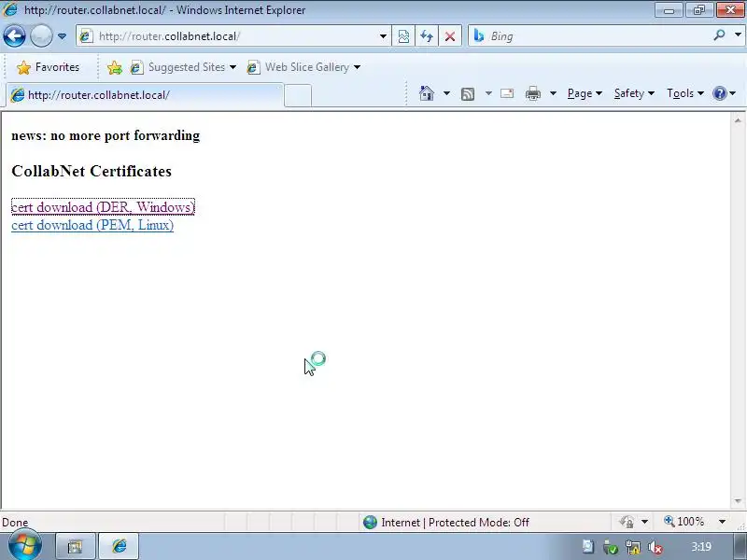Click the Internet Explorer title bar icon
This screenshot has height=560, width=747.
point(9,9)
